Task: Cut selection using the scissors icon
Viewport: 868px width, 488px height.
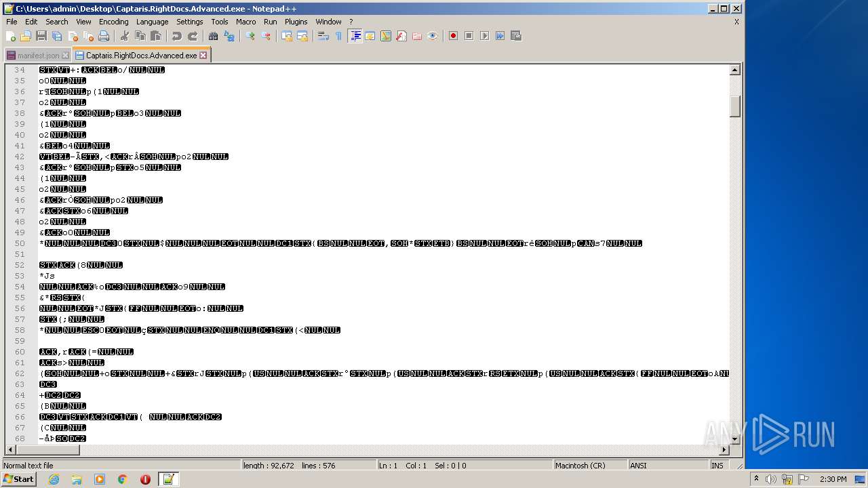Action: tap(124, 36)
